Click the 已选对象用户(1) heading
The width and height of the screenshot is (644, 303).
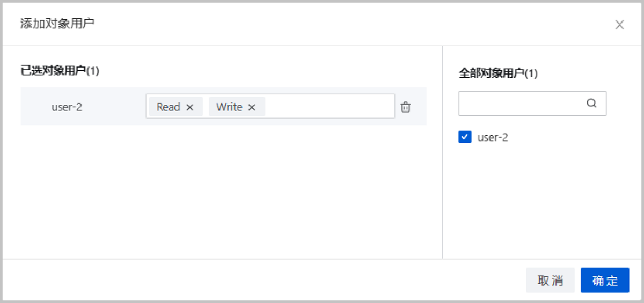tap(60, 71)
